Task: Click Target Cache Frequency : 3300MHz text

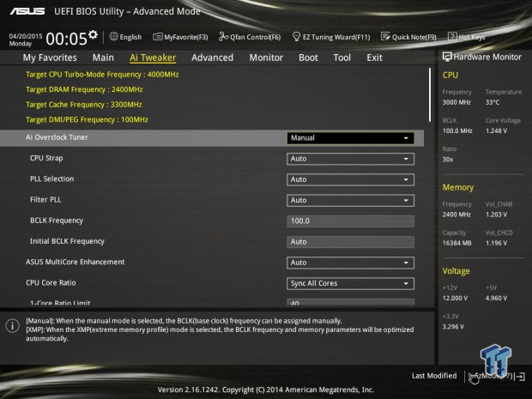Action: 84,105
